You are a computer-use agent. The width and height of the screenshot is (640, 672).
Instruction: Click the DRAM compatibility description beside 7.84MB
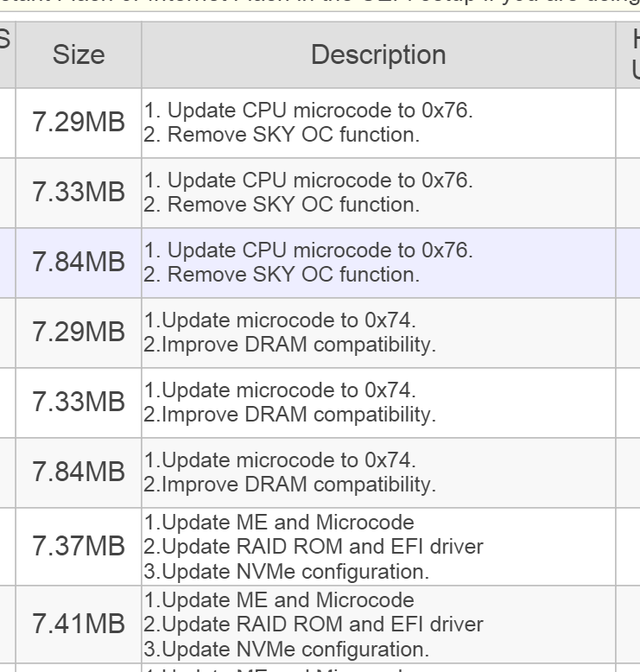(290, 475)
